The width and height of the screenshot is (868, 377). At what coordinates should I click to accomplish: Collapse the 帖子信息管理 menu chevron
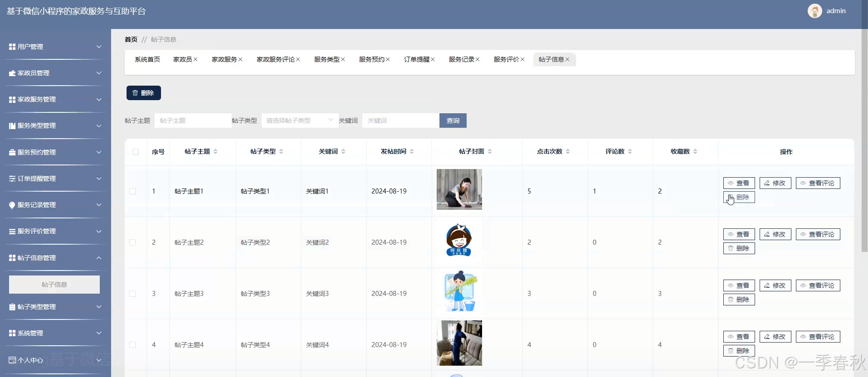(99, 258)
